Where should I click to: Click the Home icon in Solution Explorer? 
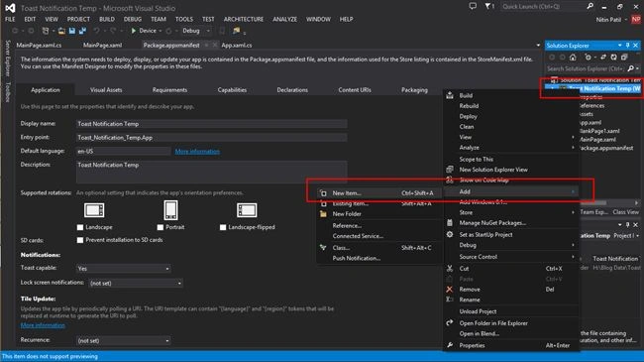point(573,58)
